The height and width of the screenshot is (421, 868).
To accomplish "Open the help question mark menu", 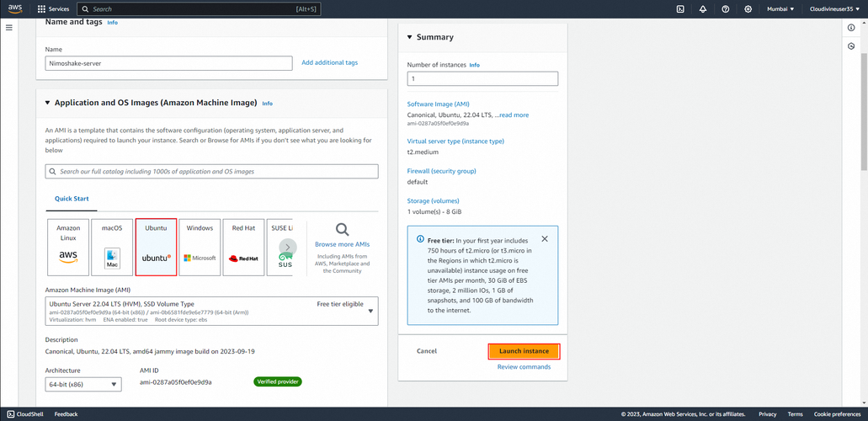I will [x=726, y=9].
